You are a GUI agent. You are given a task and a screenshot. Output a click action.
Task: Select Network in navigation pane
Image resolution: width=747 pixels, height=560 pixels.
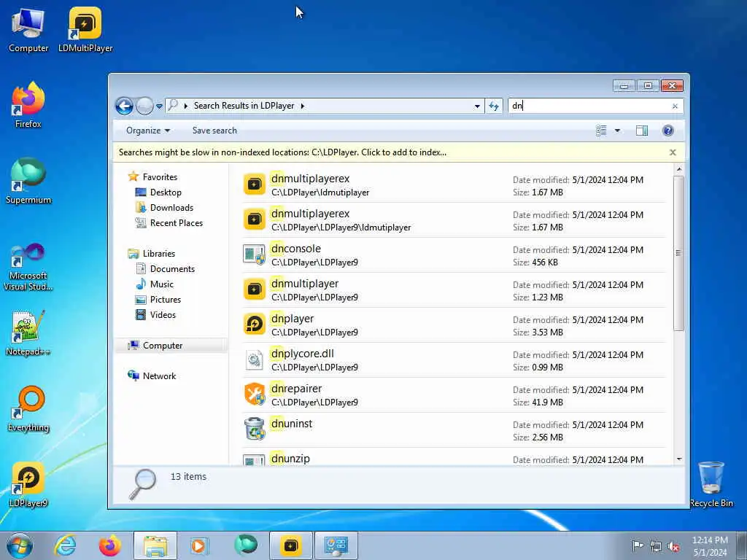point(159,376)
